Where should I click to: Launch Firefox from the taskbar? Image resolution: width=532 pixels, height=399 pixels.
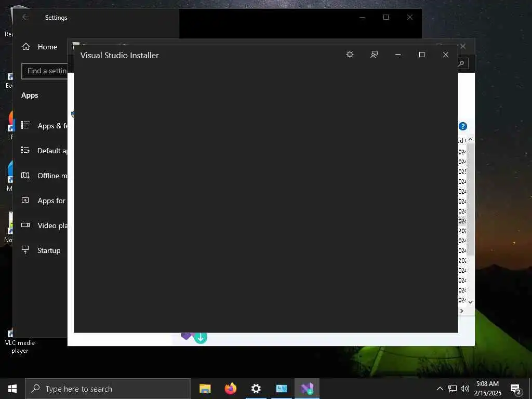(231, 389)
